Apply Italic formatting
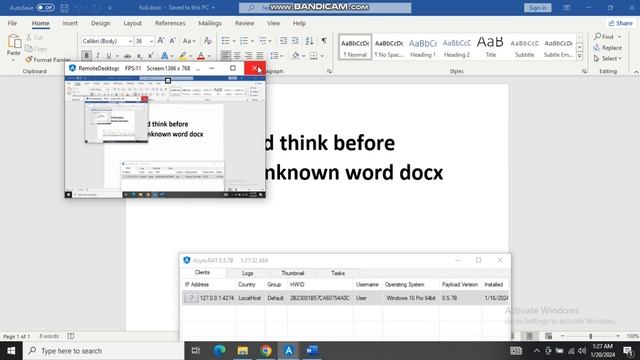The width and height of the screenshot is (640, 360). tap(98, 56)
